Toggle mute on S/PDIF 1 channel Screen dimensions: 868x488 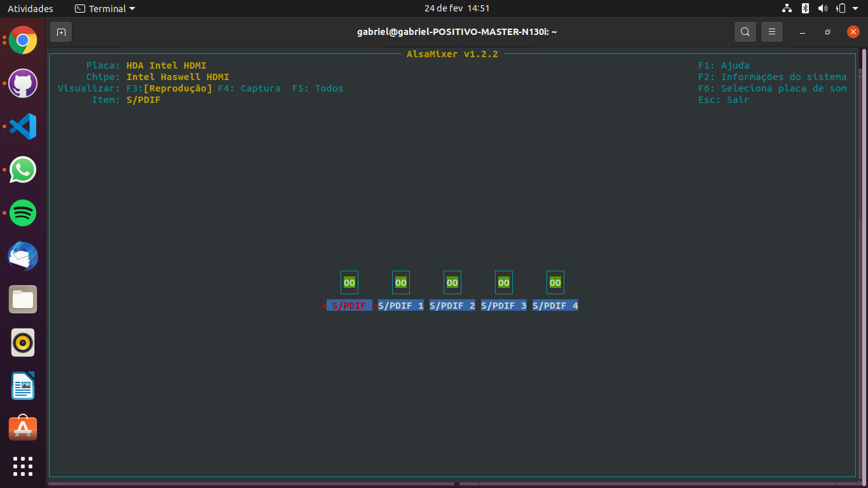(x=400, y=283)
